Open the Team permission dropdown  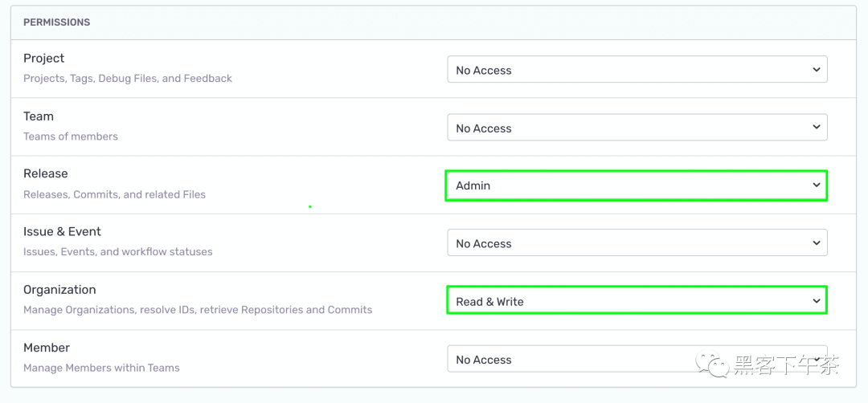pos(637,128)
